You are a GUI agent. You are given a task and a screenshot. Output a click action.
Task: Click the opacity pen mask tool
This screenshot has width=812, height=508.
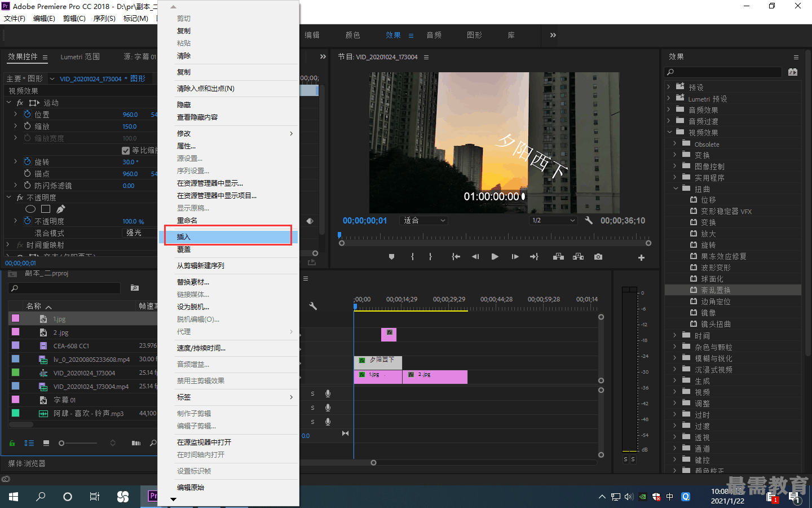pos(60,209)
